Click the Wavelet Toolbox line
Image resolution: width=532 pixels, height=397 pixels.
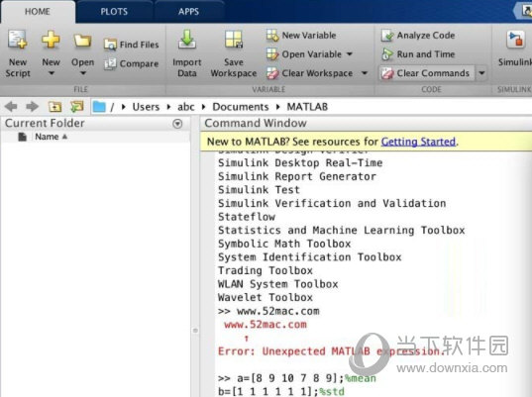266,298
